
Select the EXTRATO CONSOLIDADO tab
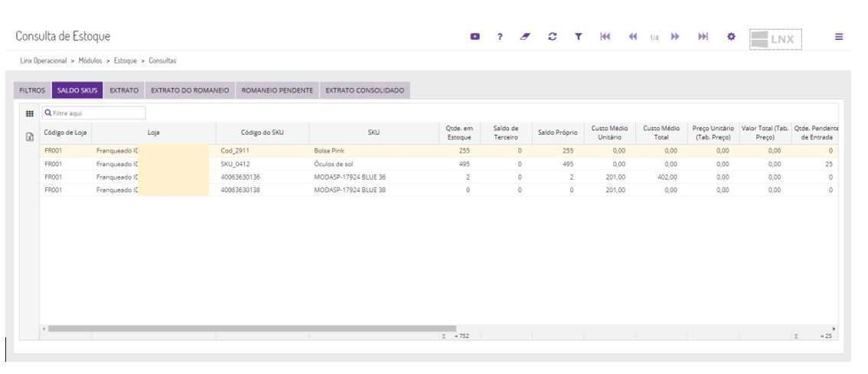[x=365, y=90]
